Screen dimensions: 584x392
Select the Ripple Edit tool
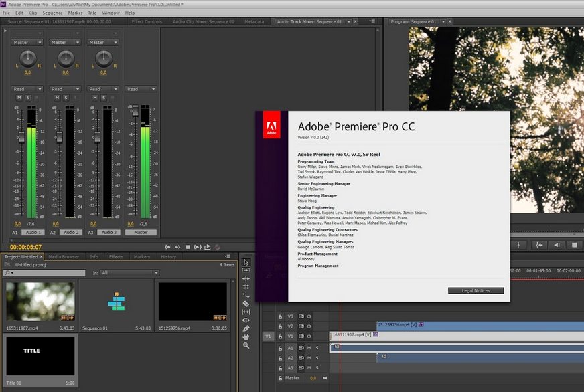(x=246, y=278)
